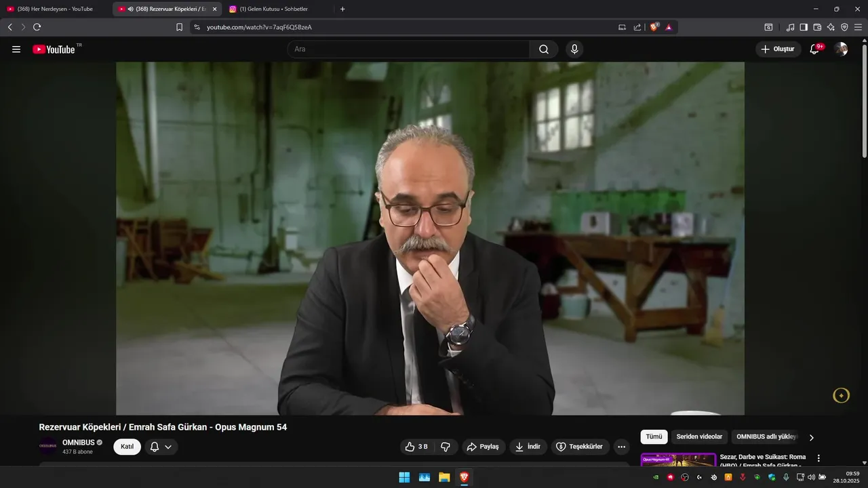This screenshot has width=868, height=488.
Task: Open the Leo AI sparkle icon
Action: coord(831,27)
